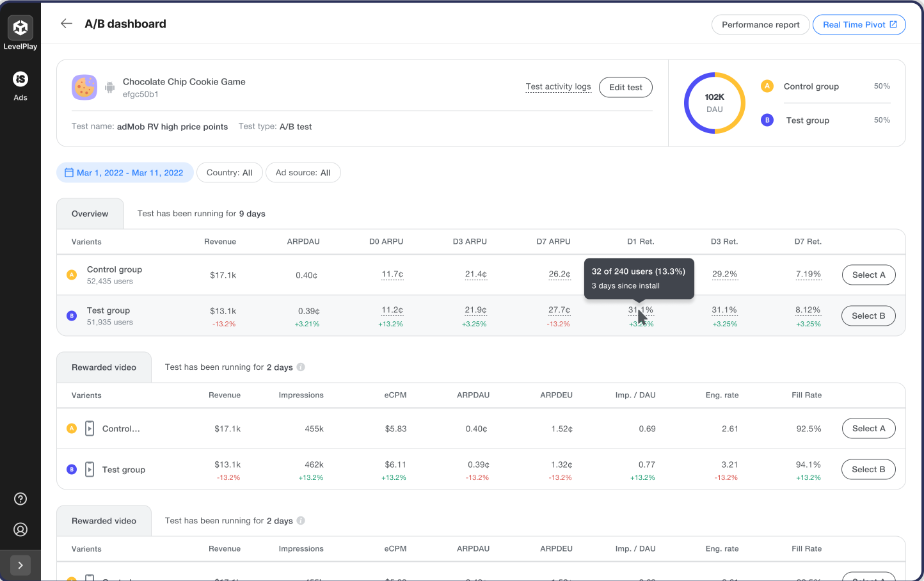Screen dimensions: 924x581
Task: Open the help question mark icon
Action: tap(20, 499)
